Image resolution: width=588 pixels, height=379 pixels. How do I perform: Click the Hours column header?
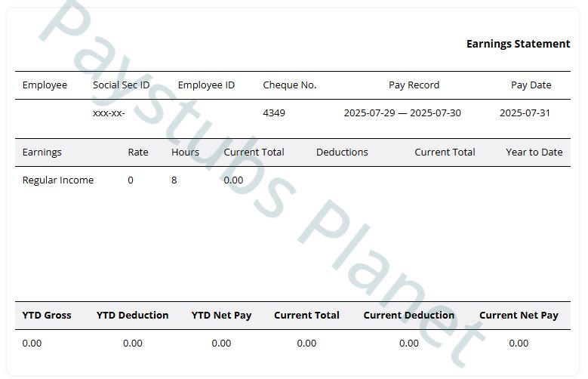(185, 152)
